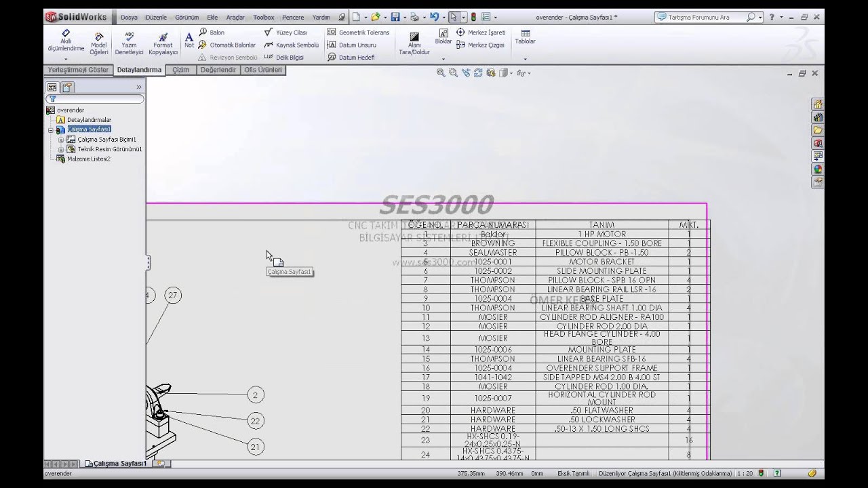Click the Rotate view icon in view toolbar
Viewport: 868px width, 488px height.
(x=478, y=73)
